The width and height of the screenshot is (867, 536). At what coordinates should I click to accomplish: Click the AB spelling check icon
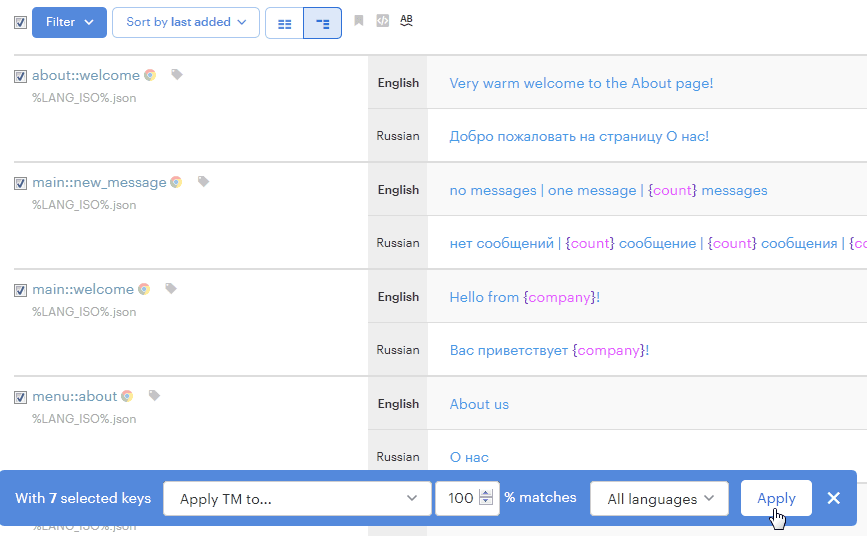pos(406,21)
